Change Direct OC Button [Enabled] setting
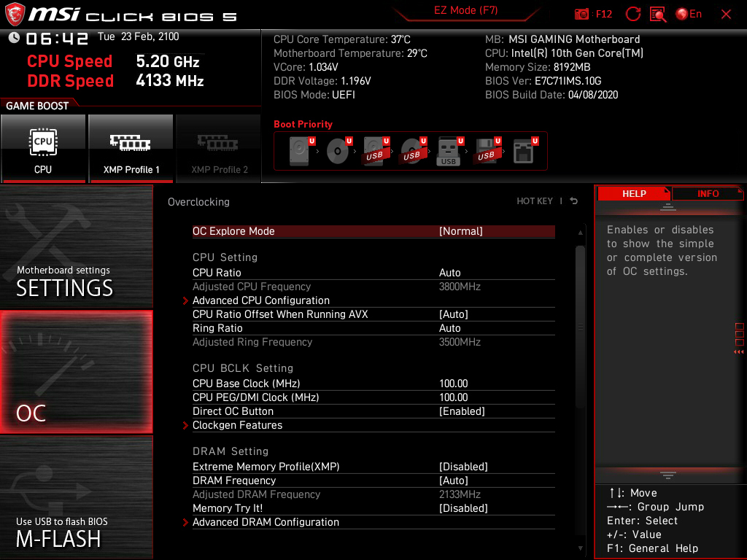 coord(373,411)
